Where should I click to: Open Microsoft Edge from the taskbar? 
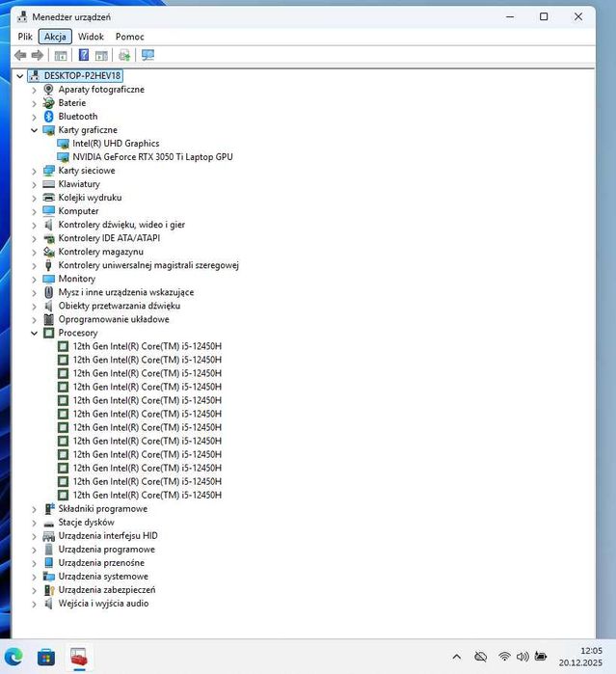point(13,658)
